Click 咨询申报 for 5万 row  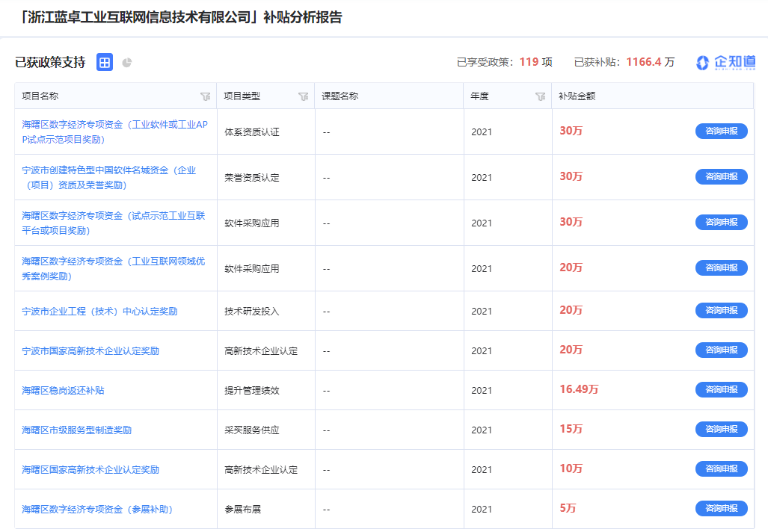point(722,509)
